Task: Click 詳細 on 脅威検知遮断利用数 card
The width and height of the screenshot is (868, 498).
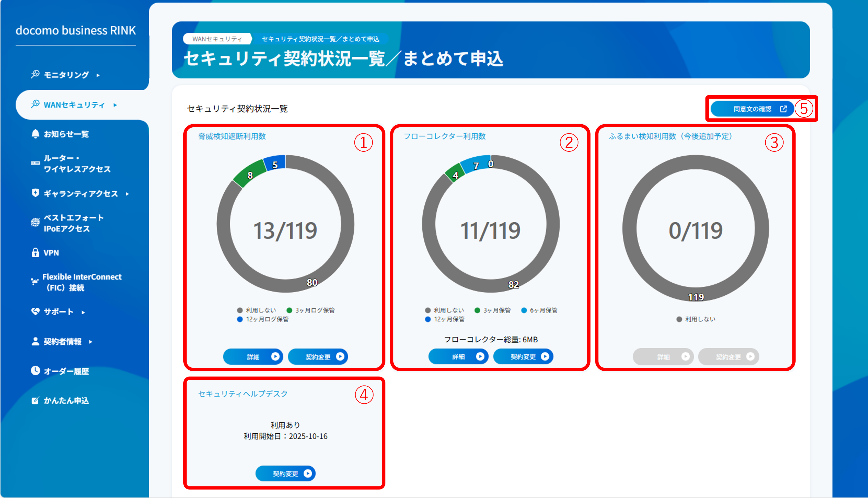Action: coord(253,357)
